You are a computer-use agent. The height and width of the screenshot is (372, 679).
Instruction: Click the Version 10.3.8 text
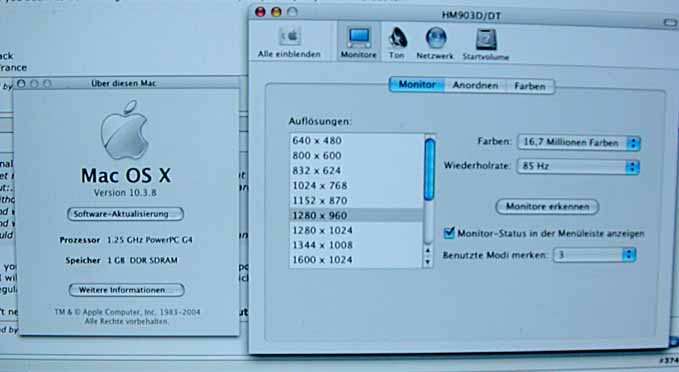[x=125, y=192]
